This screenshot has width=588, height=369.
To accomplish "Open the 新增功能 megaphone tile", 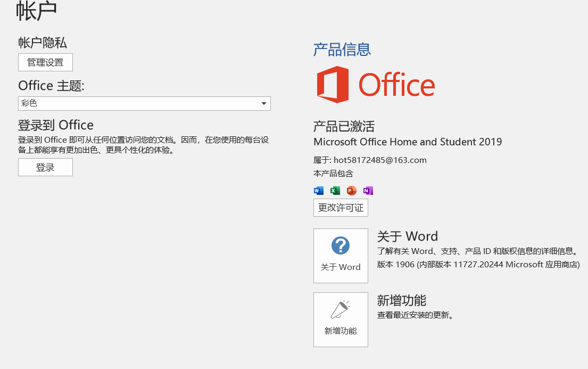I will coord(341,319).
